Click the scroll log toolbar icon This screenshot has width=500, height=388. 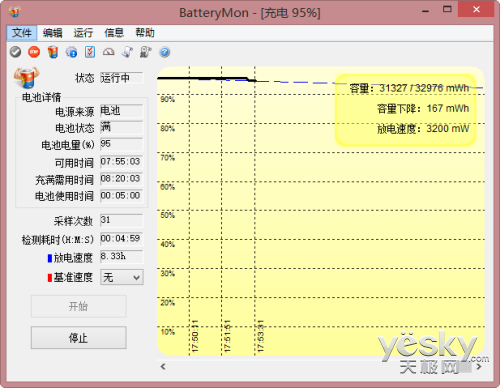point(127,52)
